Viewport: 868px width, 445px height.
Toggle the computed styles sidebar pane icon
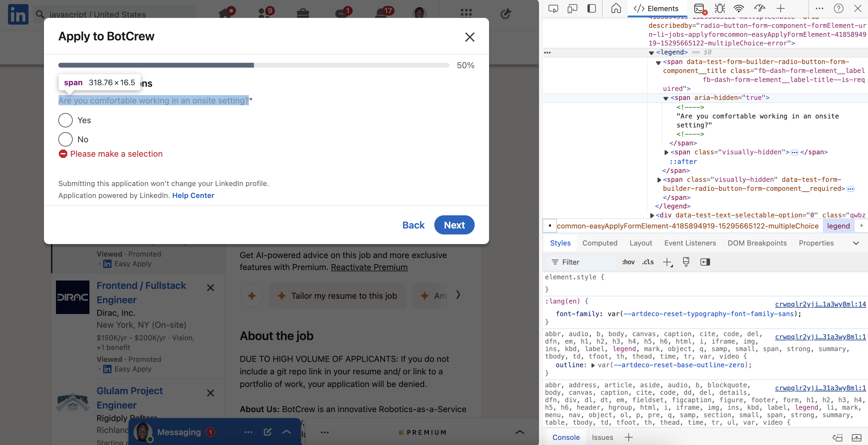tap(705, 262)
